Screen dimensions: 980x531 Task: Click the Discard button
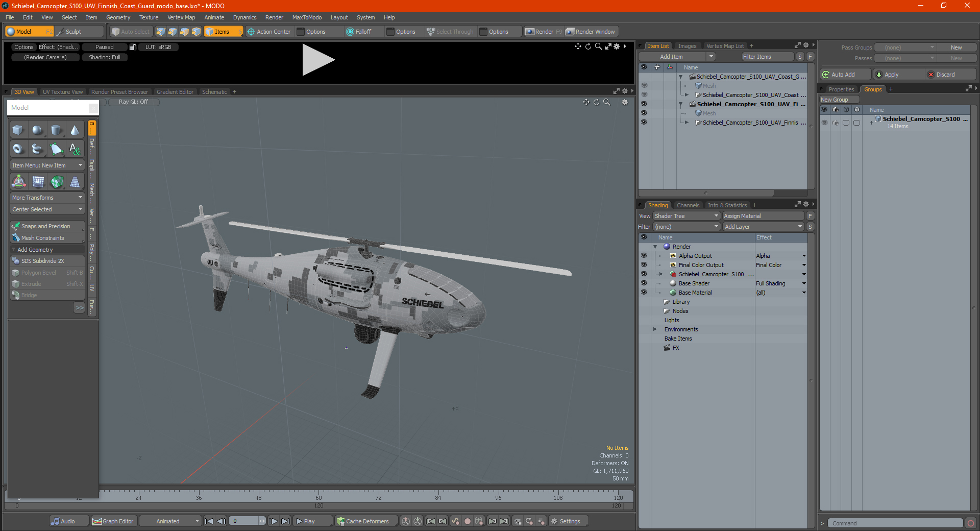(x=951, y=75)
